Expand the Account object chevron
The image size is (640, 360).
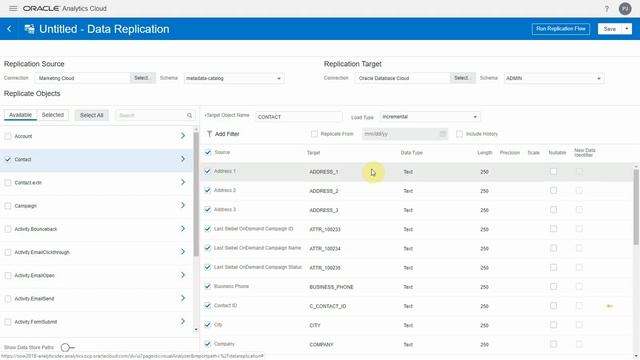pyautogui.click(x=183, y=136)
